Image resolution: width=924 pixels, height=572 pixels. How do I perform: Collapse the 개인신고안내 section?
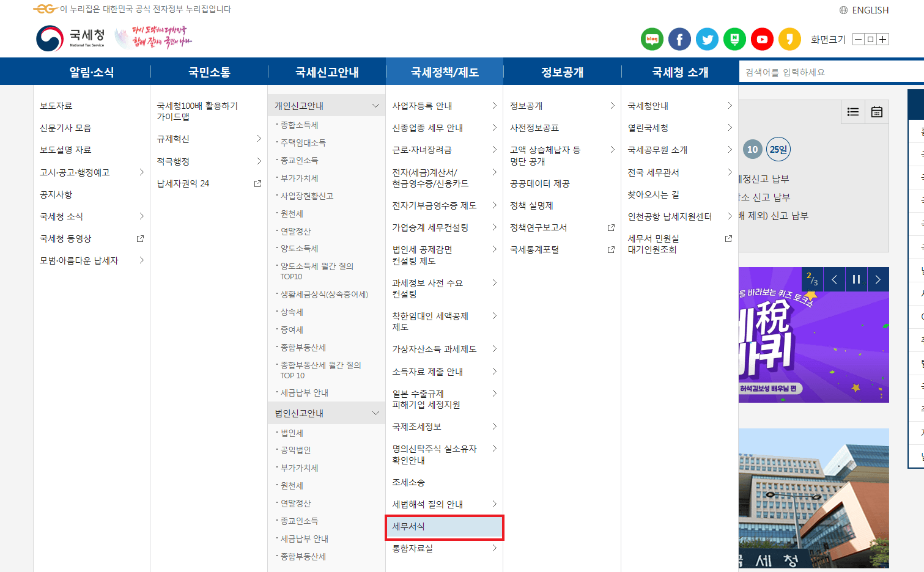click(x=377, y=105)
